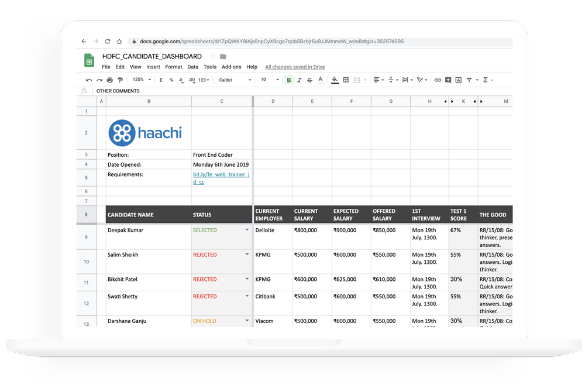
Task: Open status dropdown for Swati Shetty
Action: (247, 296)
